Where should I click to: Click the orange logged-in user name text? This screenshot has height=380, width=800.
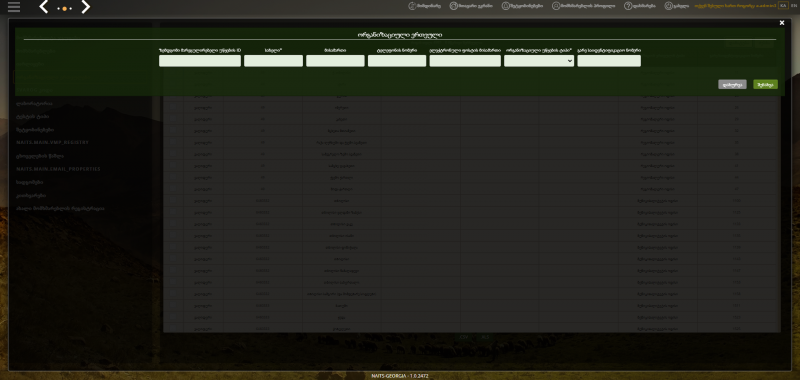735,6
